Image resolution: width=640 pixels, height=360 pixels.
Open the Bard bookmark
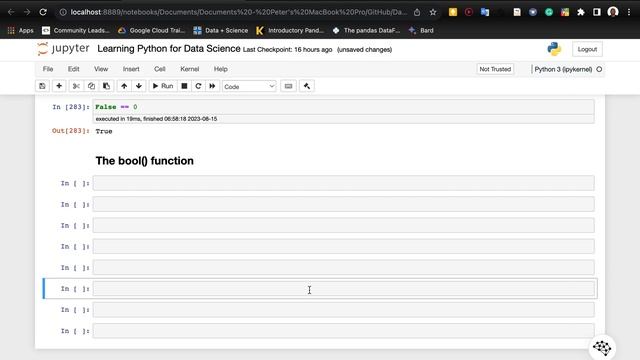click(x=421, y=30)
